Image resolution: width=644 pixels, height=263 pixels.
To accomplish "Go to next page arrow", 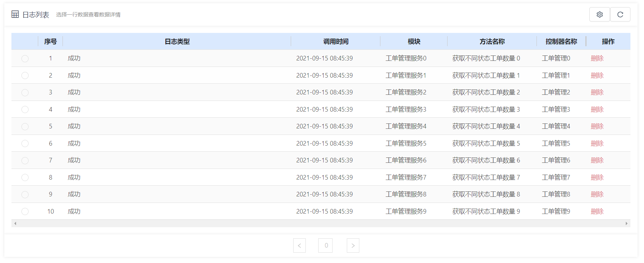I will click(x=353, y=245).
